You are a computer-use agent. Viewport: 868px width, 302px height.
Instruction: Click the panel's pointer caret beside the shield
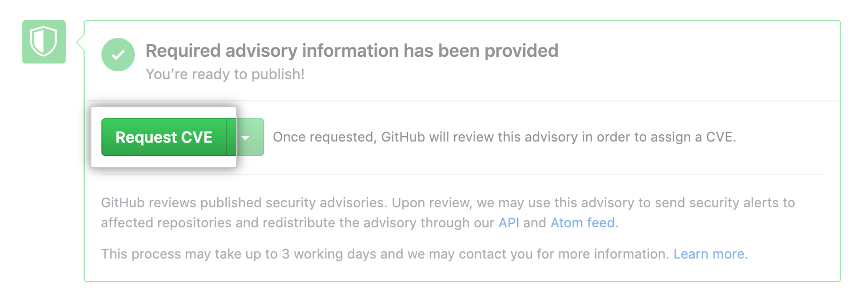[x=81, y=42]
